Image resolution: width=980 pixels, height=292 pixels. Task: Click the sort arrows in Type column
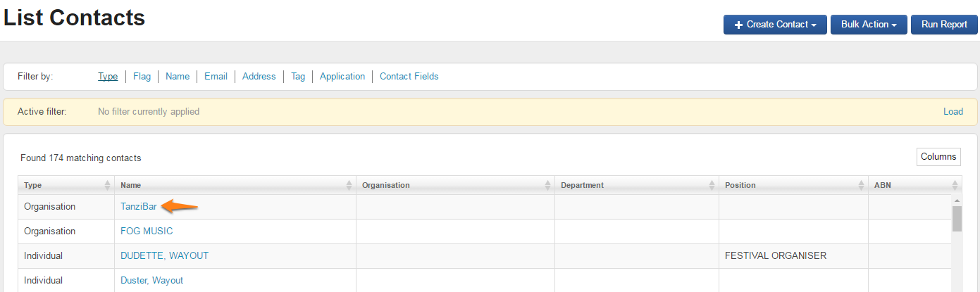(x=107, y=185)
